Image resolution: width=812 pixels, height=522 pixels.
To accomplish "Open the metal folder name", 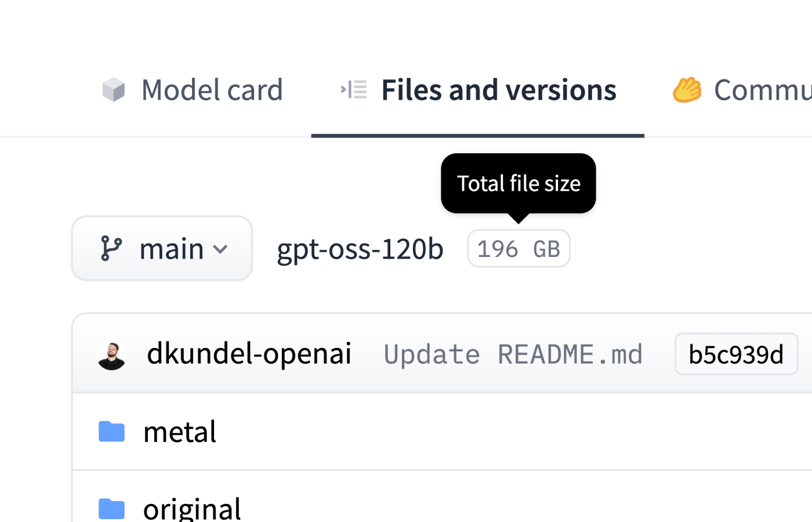I will coord(180,432).
